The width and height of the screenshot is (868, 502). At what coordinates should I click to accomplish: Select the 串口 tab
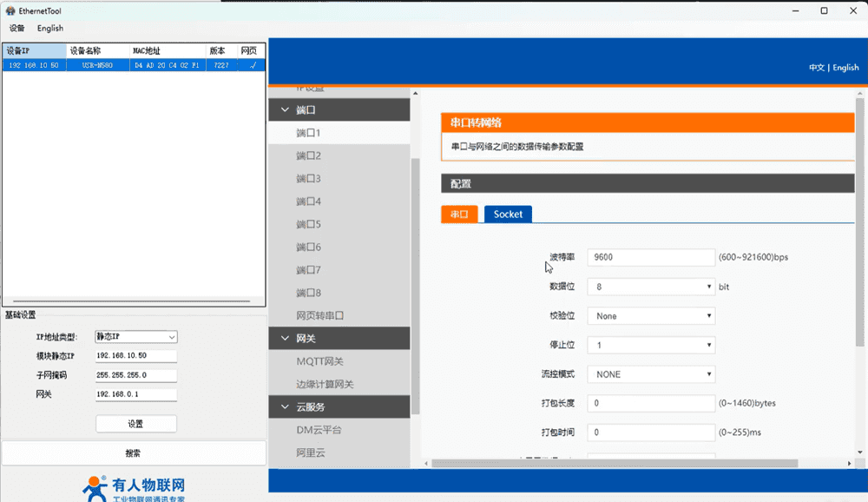coord(459,214)
